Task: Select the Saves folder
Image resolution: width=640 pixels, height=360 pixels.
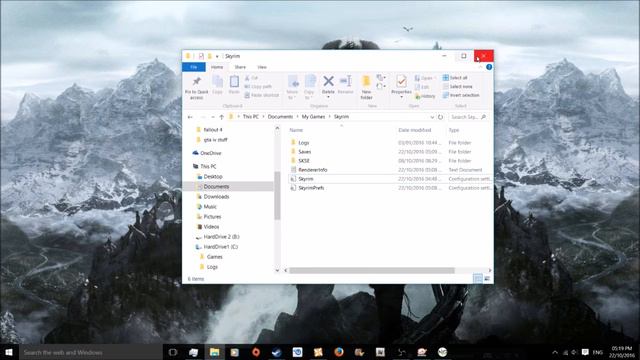Action: [304, 152]
